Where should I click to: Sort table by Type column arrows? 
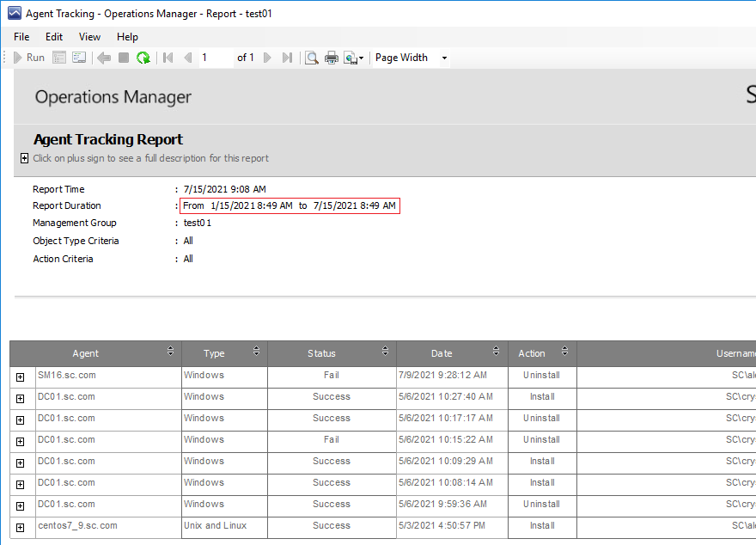point(257,351)
